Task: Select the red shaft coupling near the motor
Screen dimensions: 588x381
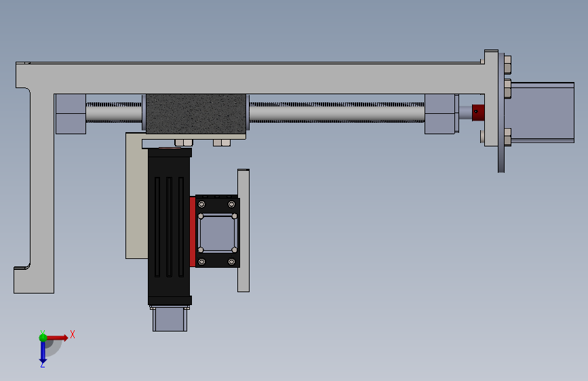Action: coord(478,113)
